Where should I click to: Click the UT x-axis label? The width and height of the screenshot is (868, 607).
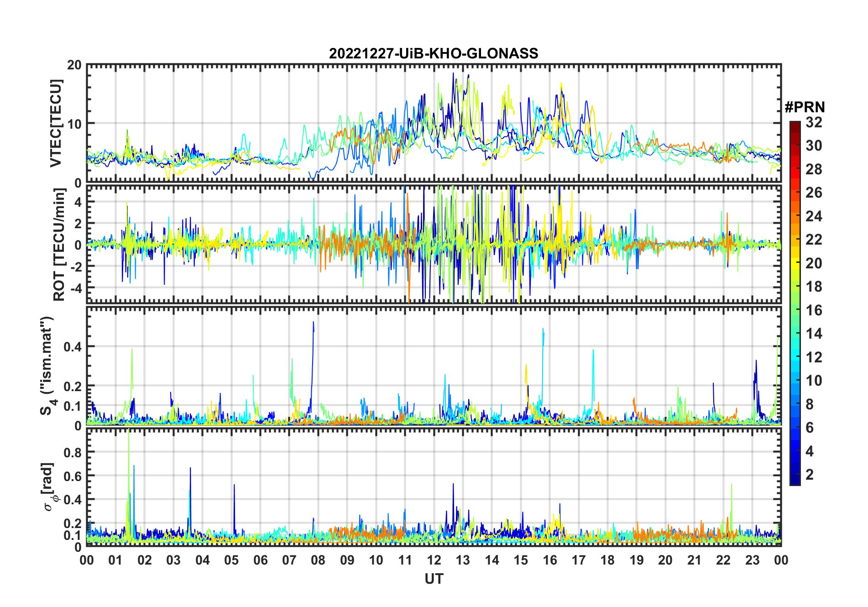click(x=434, y=579)
